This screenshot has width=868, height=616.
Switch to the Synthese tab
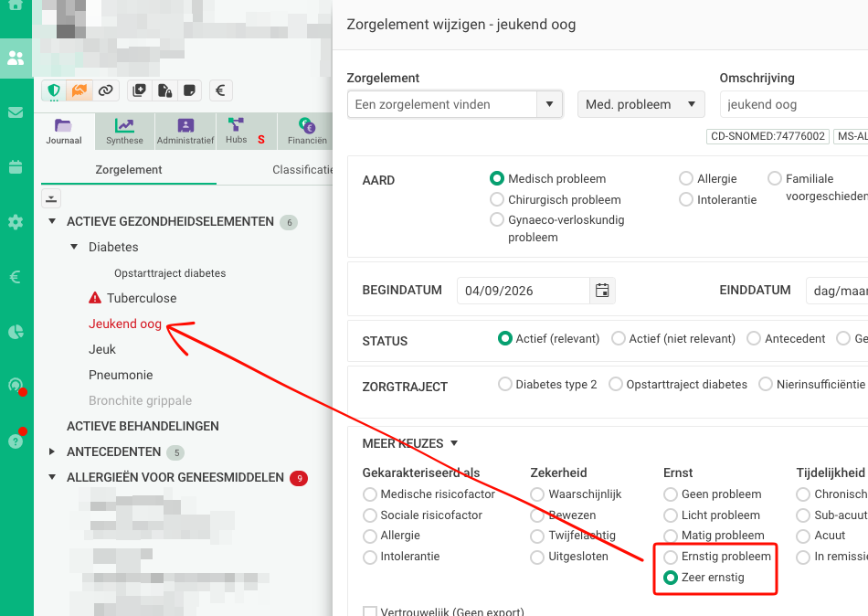coord(124,132)
